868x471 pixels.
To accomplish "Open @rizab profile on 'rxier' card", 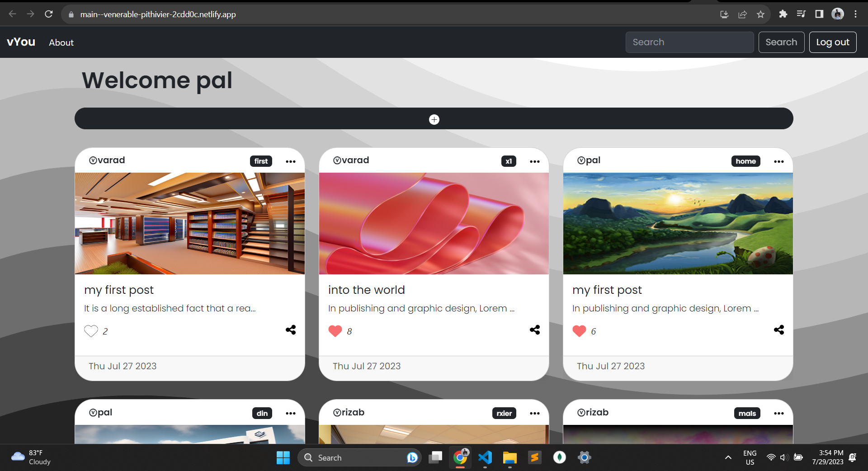I will coord(349,412).
